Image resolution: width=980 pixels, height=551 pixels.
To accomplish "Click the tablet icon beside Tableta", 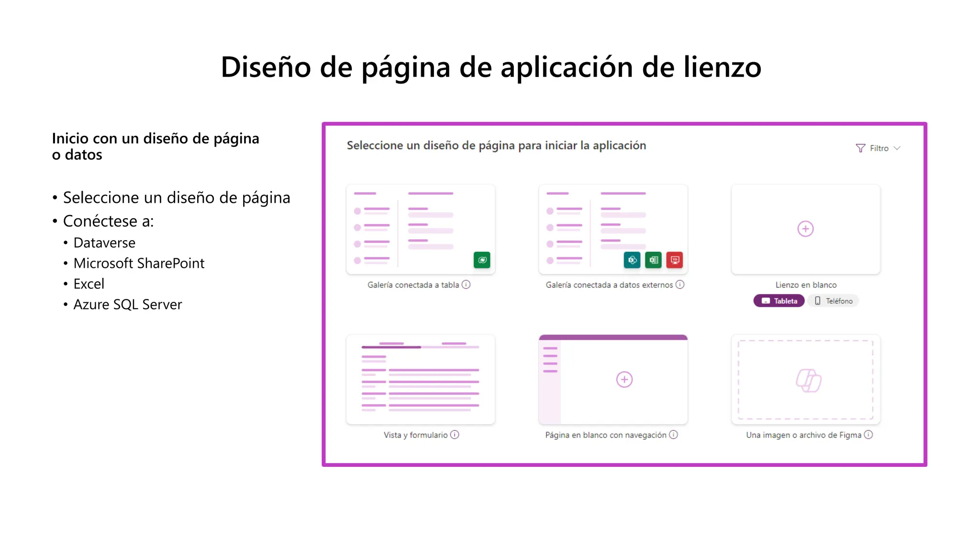I will click(x=766, y=301).
